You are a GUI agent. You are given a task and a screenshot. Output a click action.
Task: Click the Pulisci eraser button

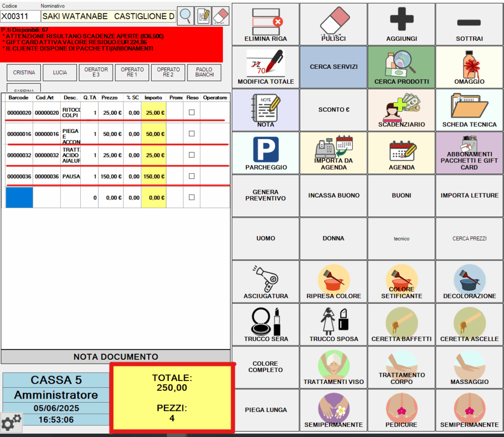(x=334, y=22)
